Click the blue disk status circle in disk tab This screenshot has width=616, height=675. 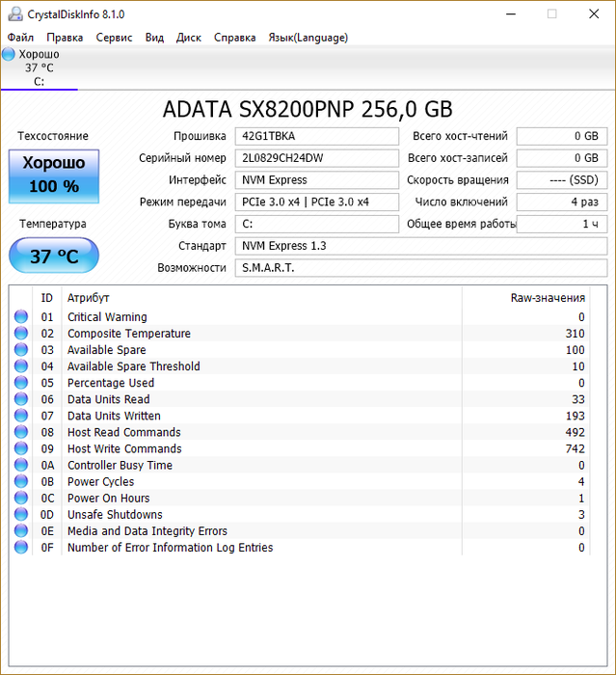click(x=8, y=54)
